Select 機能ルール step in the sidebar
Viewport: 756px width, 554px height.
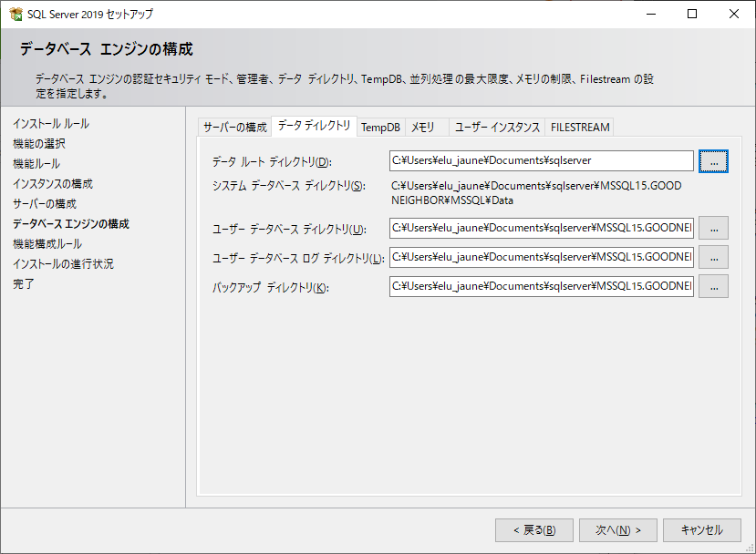coord(36,164)
